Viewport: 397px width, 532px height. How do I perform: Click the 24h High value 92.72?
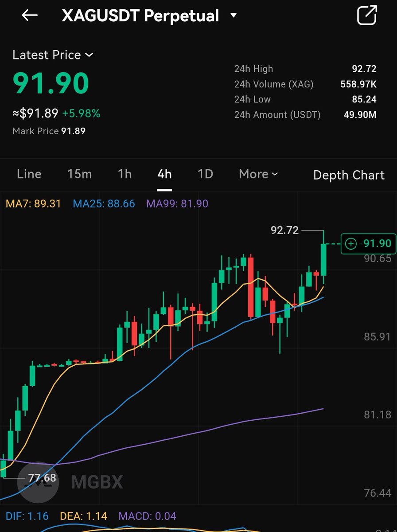[x=364, y=69]
